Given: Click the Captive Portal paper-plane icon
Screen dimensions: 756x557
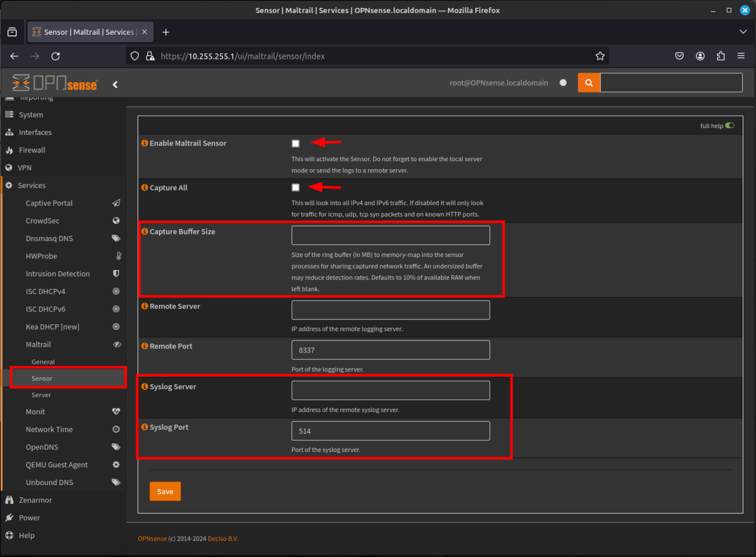Looking at the screenshot, I should pos(116,203).
